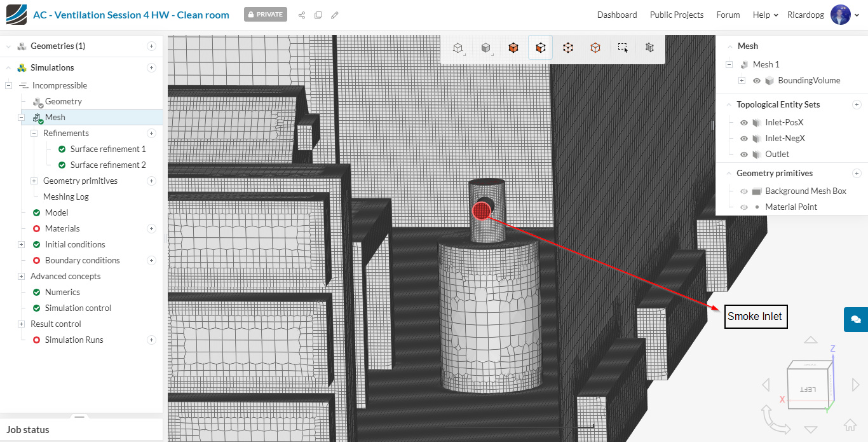Viewport: 868px width, 442px height.
Task: Click the mesh clip cube icon
Action: (x=649, y=48)
